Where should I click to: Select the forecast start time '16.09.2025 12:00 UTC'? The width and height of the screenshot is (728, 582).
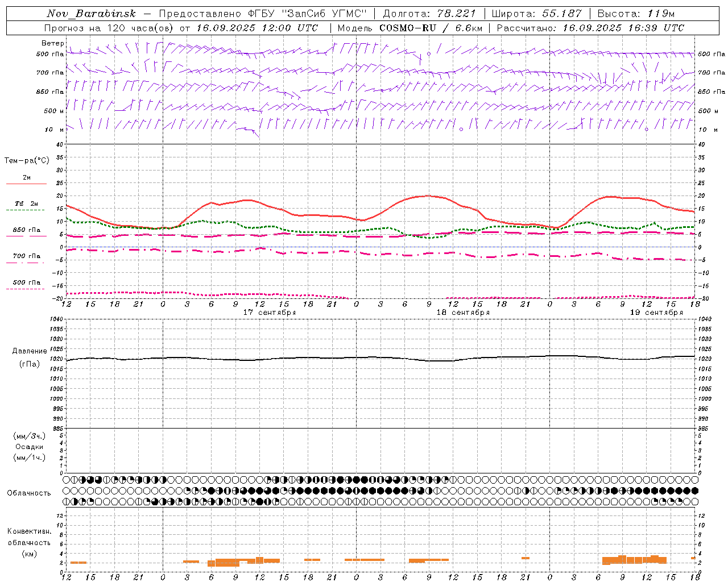tap(257, 28)
